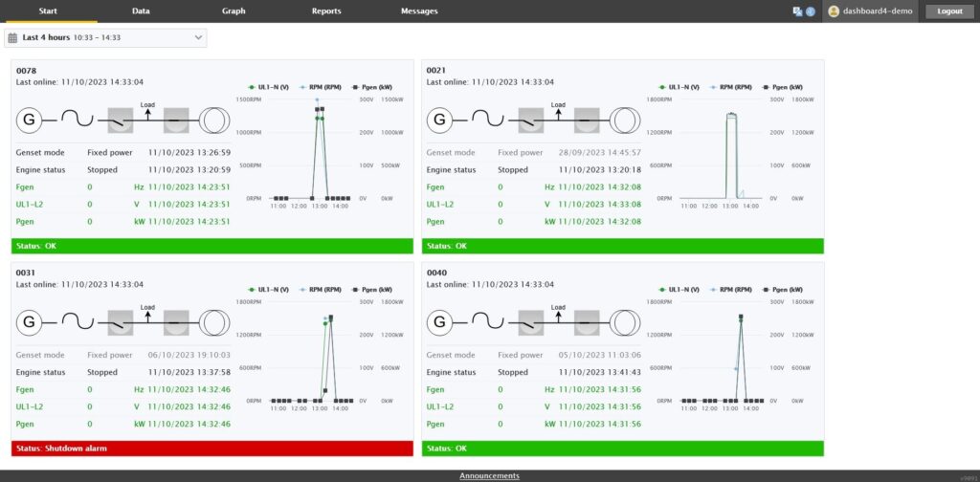Image resolution: width=980 pixels, height=482 pixels.
Task: Click the generator breaker switch in unit 0040
Action: (x=530, y=322)
